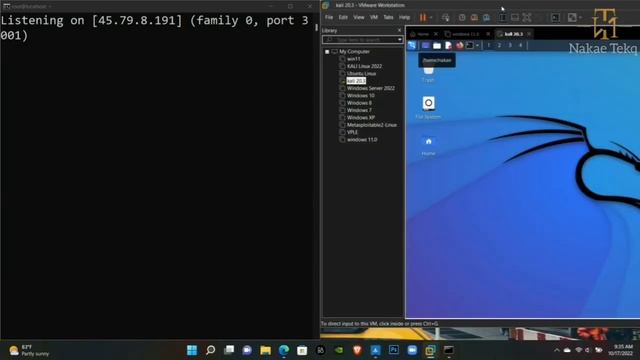The image size is (640, 360).
Task: Switch to the kali 20.3 tab
Action: pos(513,34)
